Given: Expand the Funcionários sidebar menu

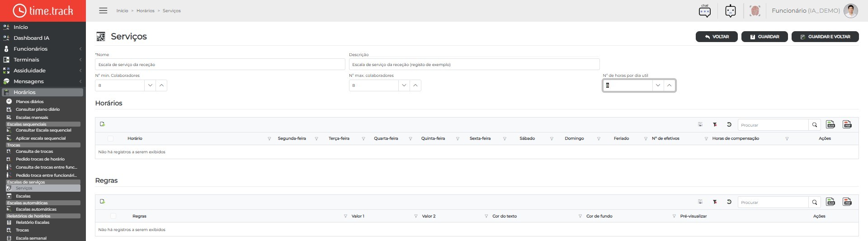Looking at the screenshot, I should [x=43, y=49].
